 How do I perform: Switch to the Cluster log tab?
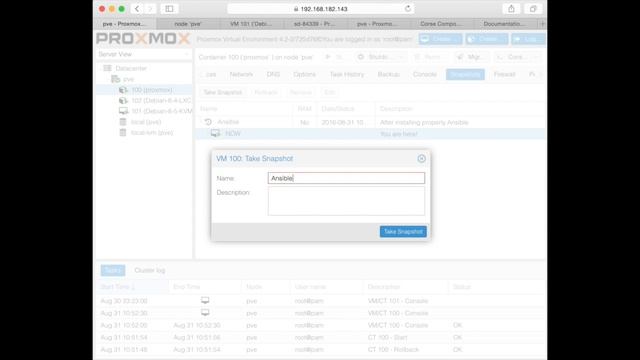pyautogui.click(x=150, y=270)
